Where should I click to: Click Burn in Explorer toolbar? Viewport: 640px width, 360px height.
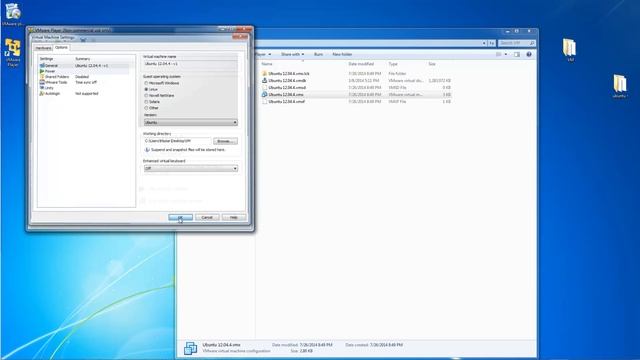click(318, 54)
